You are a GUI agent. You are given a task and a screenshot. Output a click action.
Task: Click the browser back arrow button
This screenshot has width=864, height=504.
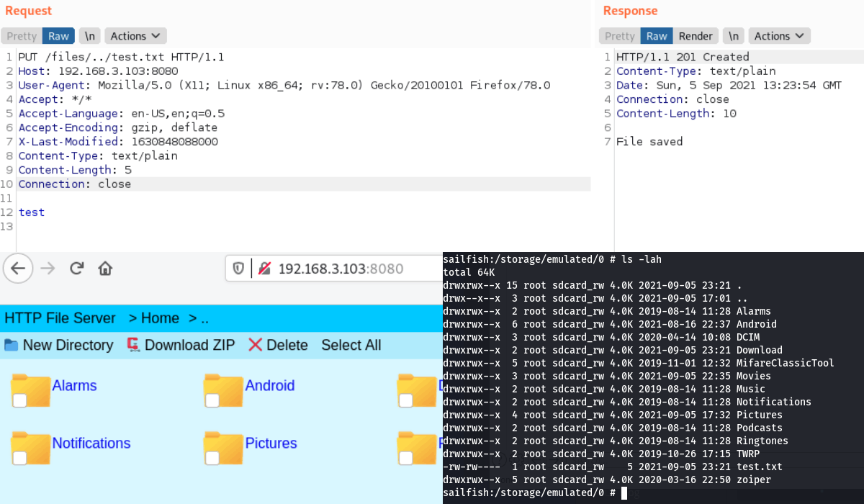click(x=18, y=269)
